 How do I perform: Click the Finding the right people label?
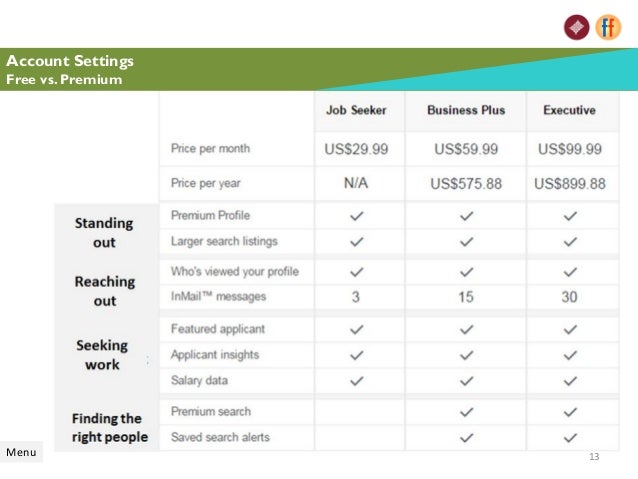coord(110,427)
